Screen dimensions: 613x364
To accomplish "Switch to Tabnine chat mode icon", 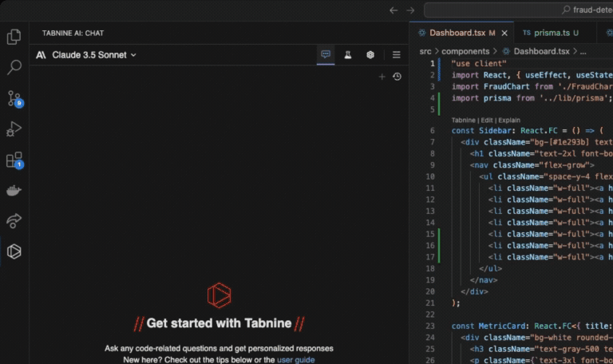I will (x=326, y=54).
